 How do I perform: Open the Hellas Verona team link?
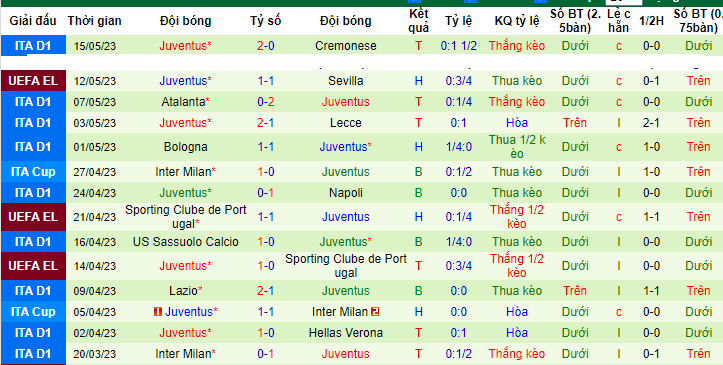click(x=346, y=333)
